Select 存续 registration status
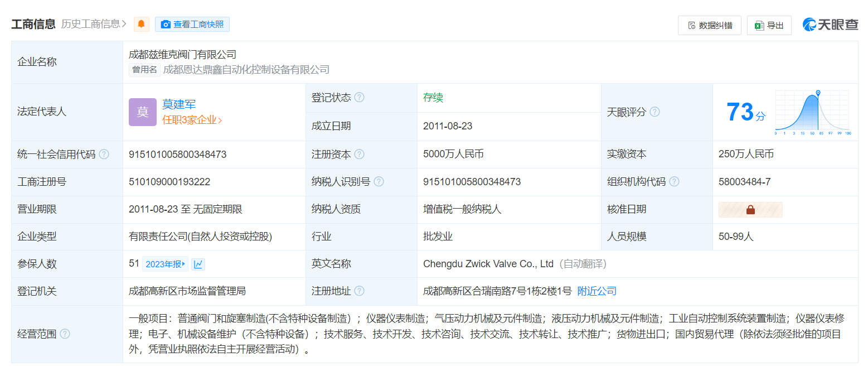Screen dimensions: 868x376 point(433,98)
